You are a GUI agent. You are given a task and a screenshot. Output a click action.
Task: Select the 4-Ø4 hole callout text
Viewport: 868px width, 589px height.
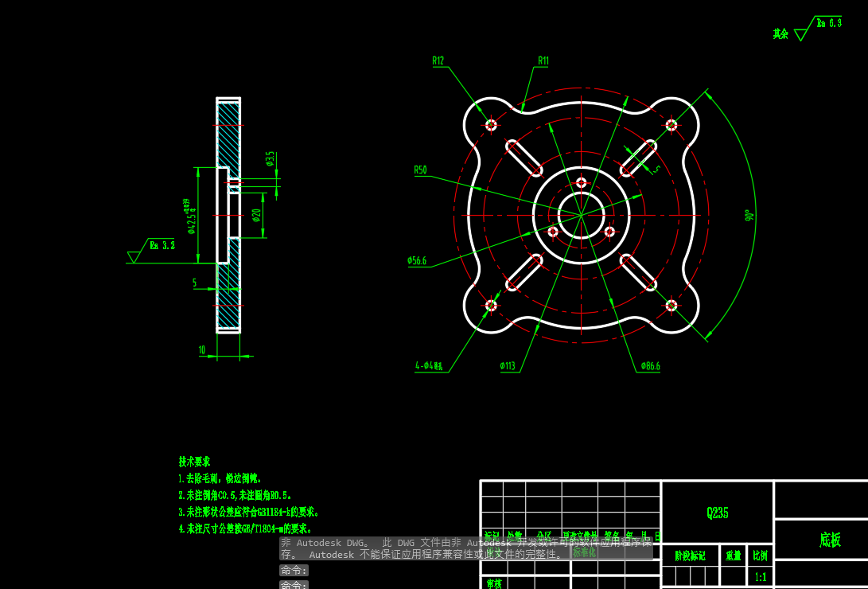click(x=429, y=366)
